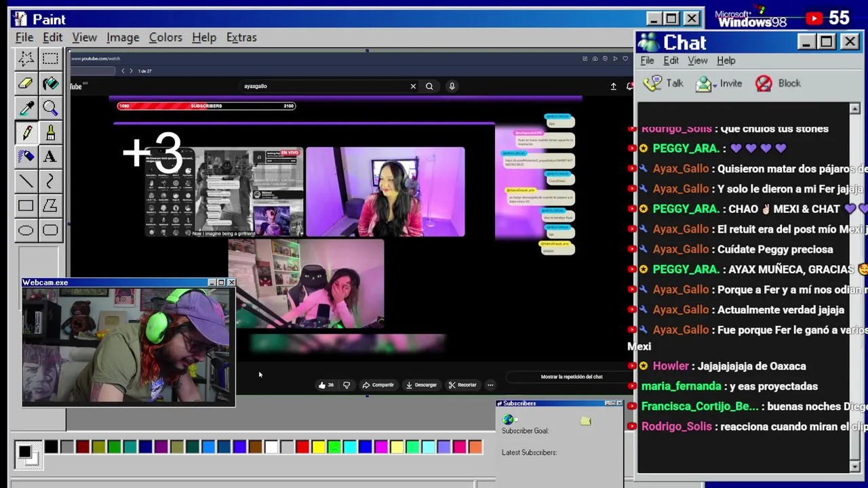Open the Image menu in Paint
868x488 pixels.
tap(123, 37)
